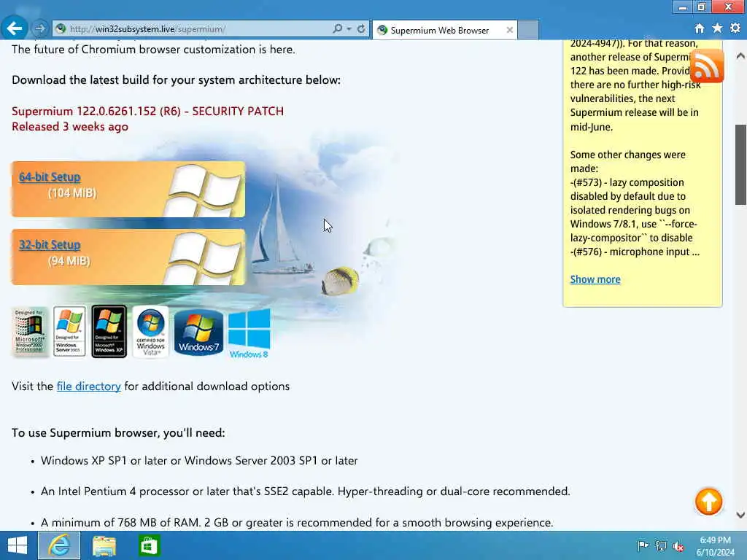The width and height of the screenshot is (747, 560).
Task: Click Show more in the news box
Action: click(x=595, y=279)
